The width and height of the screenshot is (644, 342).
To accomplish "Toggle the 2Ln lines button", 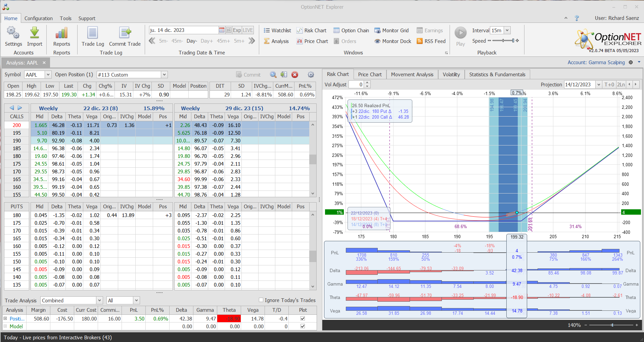I will 621,85.
